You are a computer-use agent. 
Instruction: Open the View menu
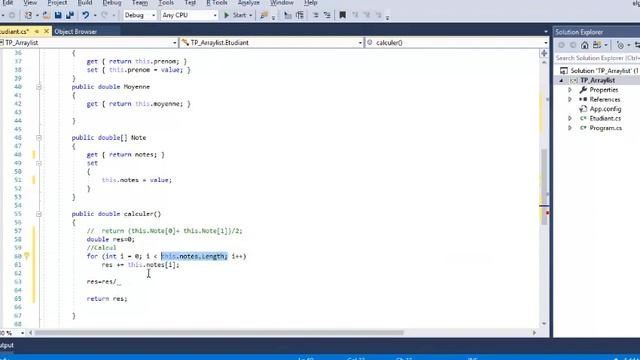[x=30, y=3]
